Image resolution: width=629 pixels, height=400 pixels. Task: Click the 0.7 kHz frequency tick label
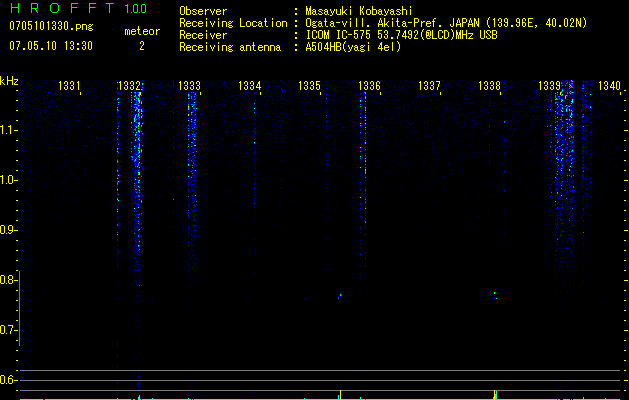pos(8,330)
